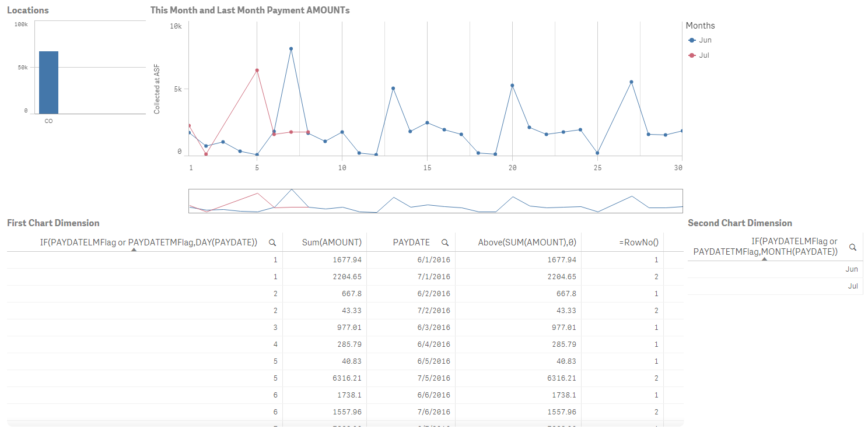Sort by the PAYDATE column header text
868x429 pixels.
click(411, 242)
